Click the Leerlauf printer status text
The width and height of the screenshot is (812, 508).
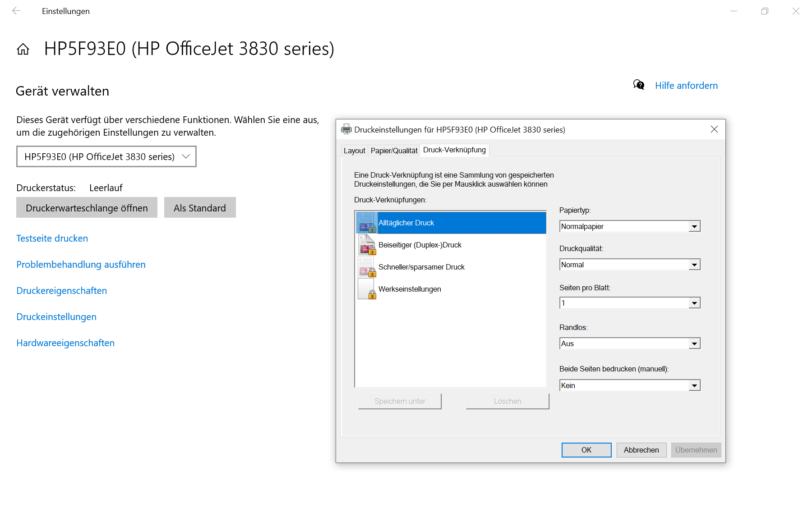(106, 188)
